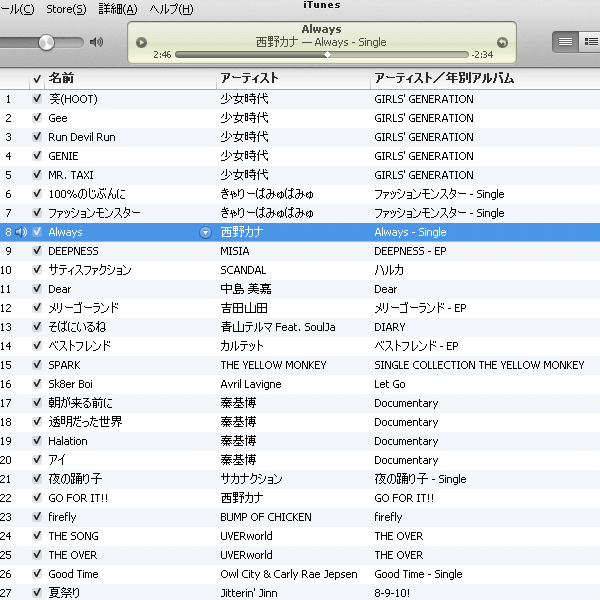This screenshot has width=600, height=600.
Task: Select the track 透明だった世界
Action: tap(85, 422)
